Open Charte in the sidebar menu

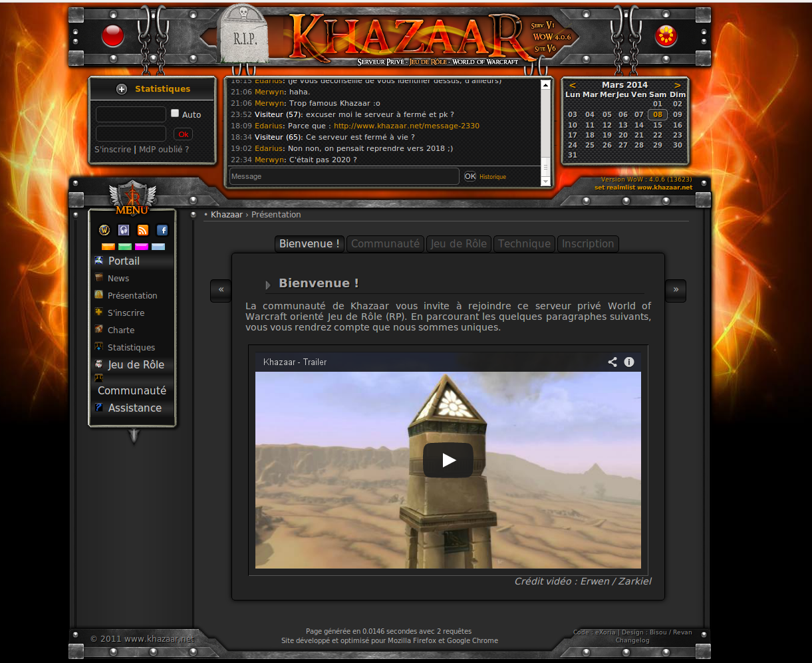121,331
